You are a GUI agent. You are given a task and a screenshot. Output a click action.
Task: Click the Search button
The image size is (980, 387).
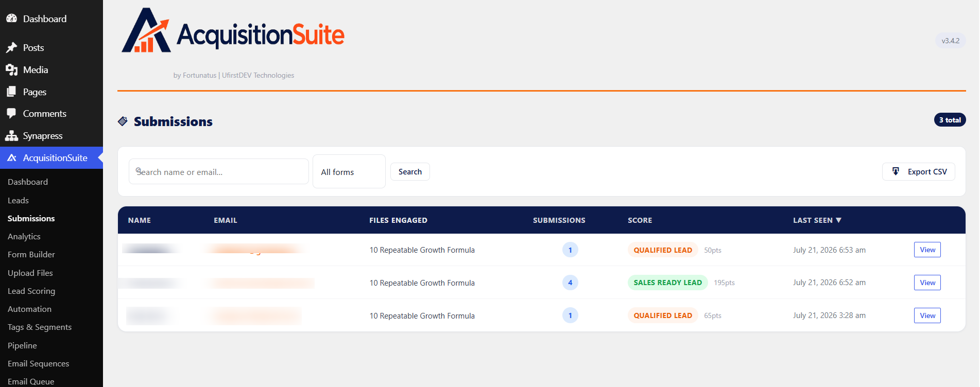pos(410,171)
